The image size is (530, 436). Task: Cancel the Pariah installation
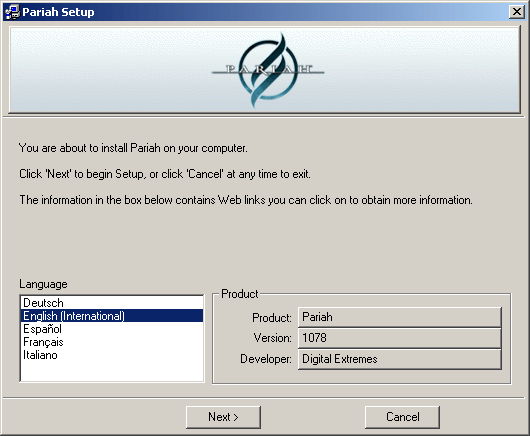click(x=402, y=417)
